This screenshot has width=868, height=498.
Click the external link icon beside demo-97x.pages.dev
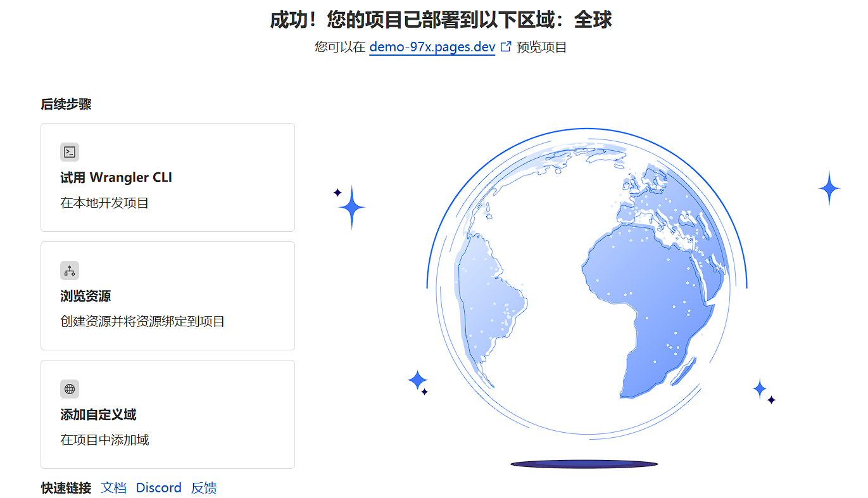pyautogui.click(x=505, y=46)
